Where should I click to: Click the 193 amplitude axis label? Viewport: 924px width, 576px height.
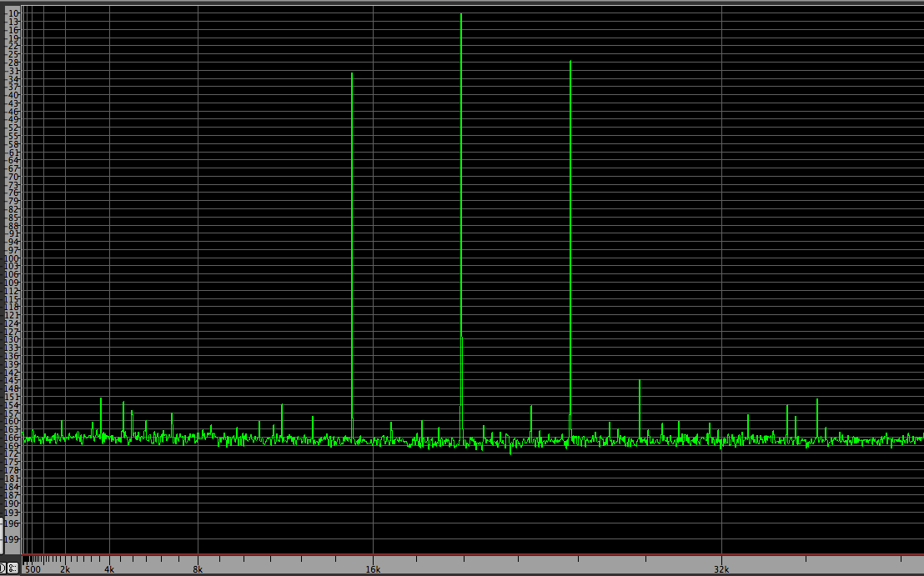tap(13, 513)
